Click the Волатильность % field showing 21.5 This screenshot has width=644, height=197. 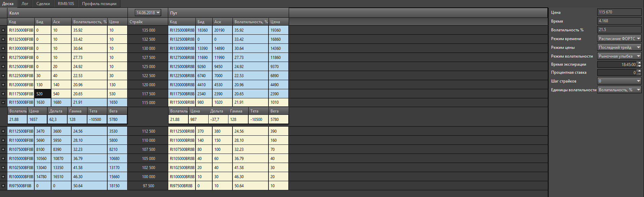coord(619,30)
